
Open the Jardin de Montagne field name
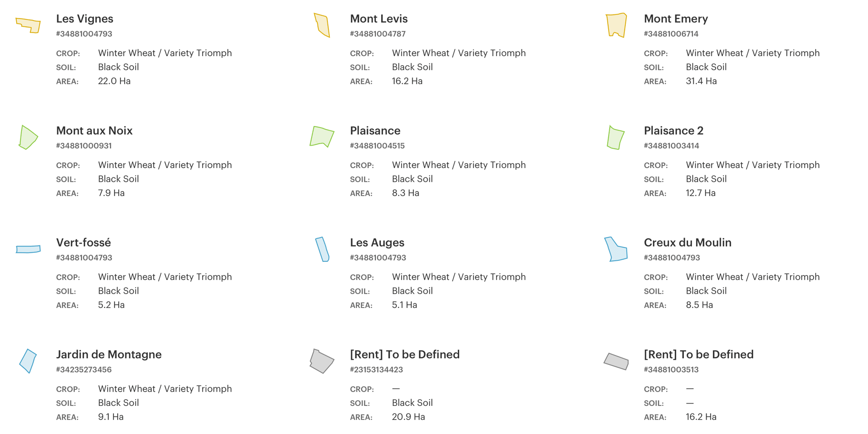pos(108,355)
